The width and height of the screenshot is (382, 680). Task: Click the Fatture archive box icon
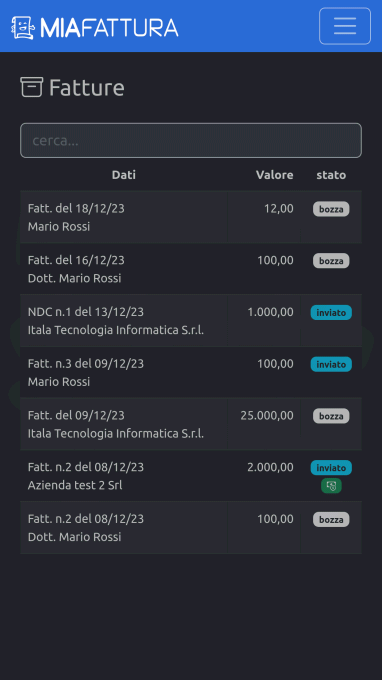[x=32, y=87]
